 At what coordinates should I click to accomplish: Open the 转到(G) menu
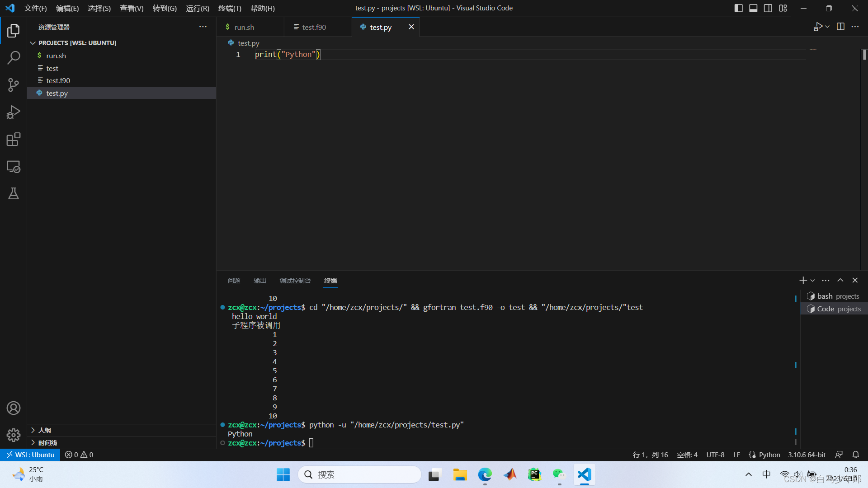point(165,8)
